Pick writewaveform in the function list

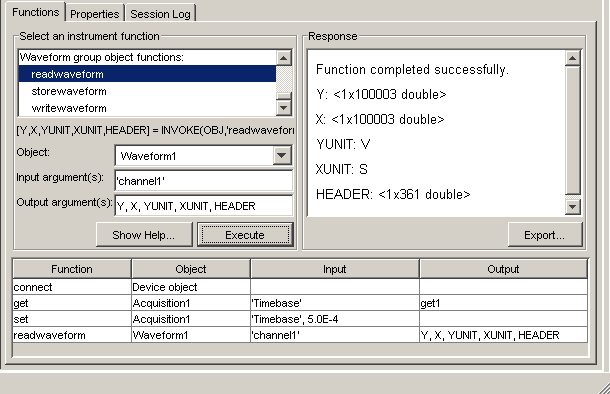(147, 108)
